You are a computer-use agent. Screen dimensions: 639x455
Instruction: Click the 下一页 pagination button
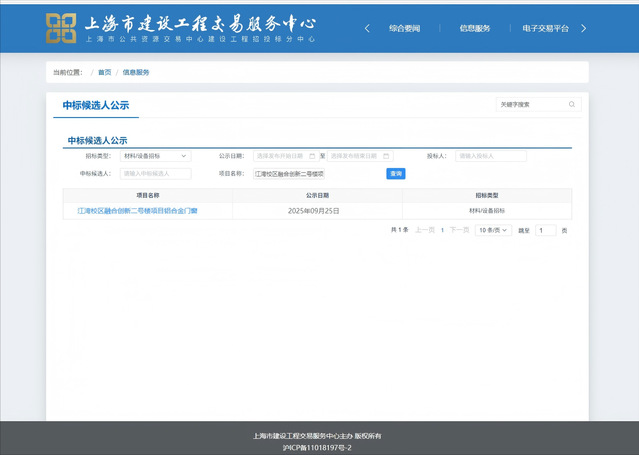(x=459, y=230)
